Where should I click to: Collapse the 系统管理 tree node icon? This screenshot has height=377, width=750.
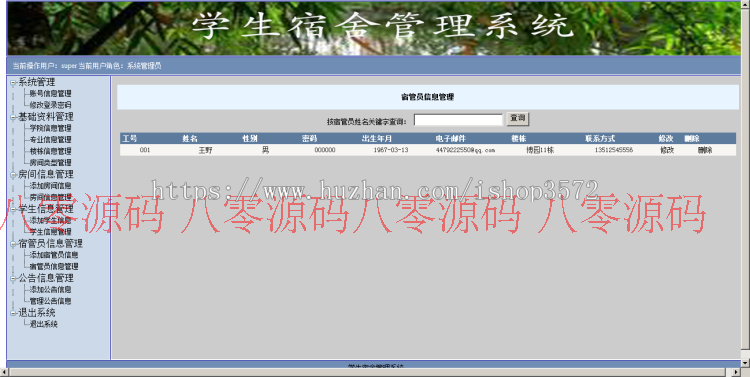pos(13,83)
